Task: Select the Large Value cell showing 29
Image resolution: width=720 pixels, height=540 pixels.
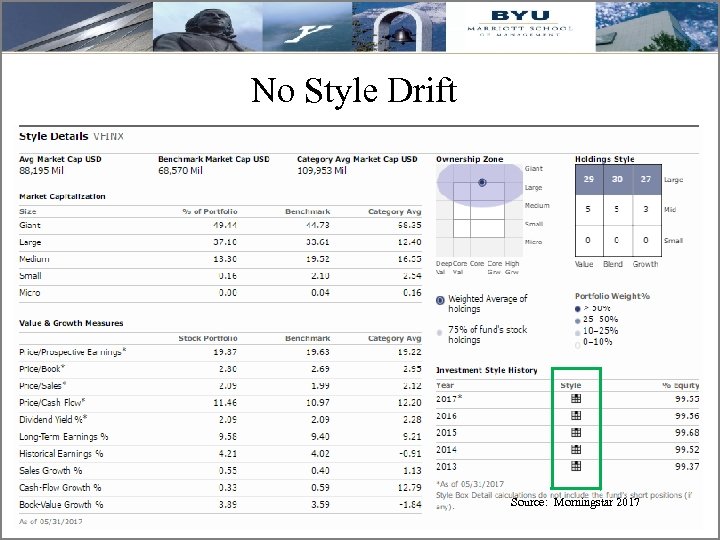Action: point(589,180)
